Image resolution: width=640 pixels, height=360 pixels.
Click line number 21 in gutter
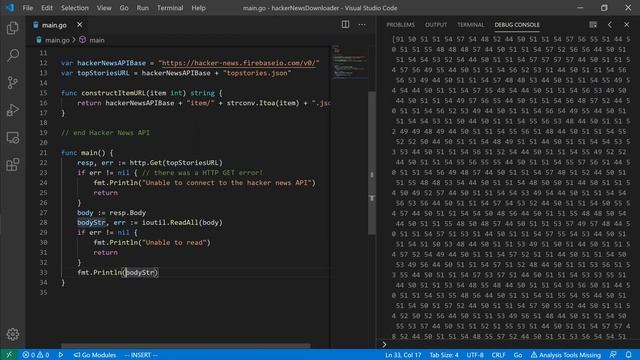[x=43, y=153]
